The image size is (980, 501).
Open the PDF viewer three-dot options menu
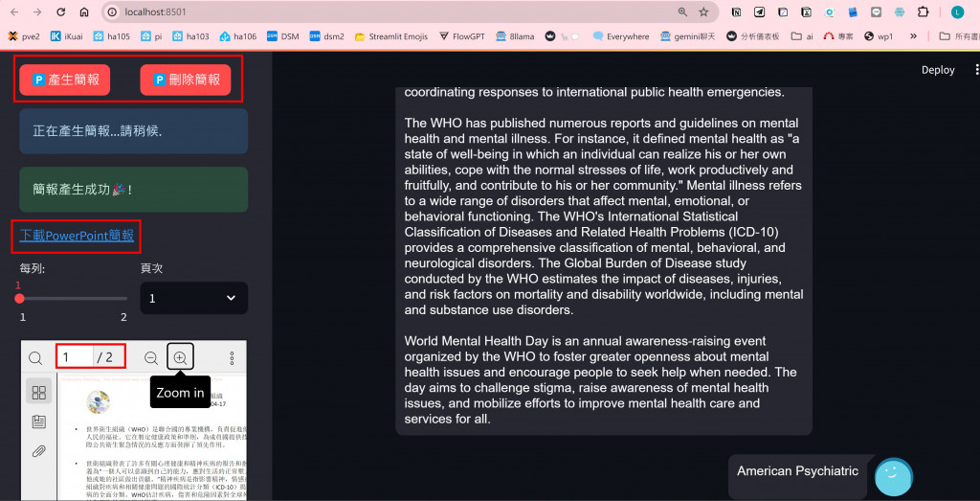(232, 357)
